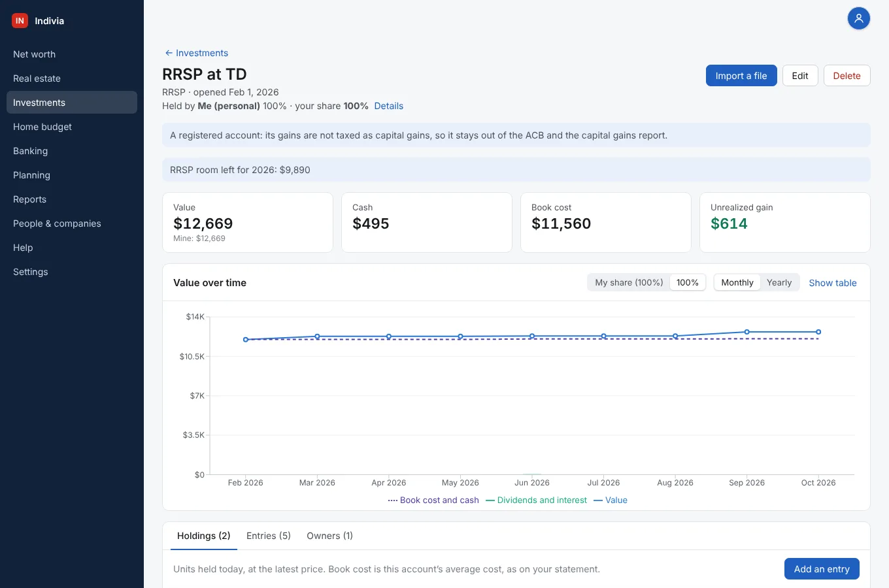Select the Oct 2026 chart data point
Image resolution: width=889 pixels, height=588 pixels.
(818, 332)
